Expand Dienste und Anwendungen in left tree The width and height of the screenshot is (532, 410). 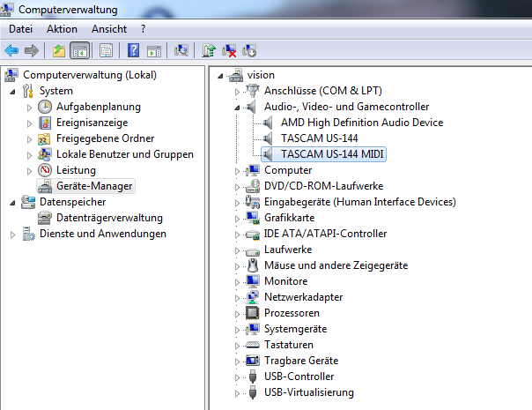pyautogui.click(x=12, y=235)
